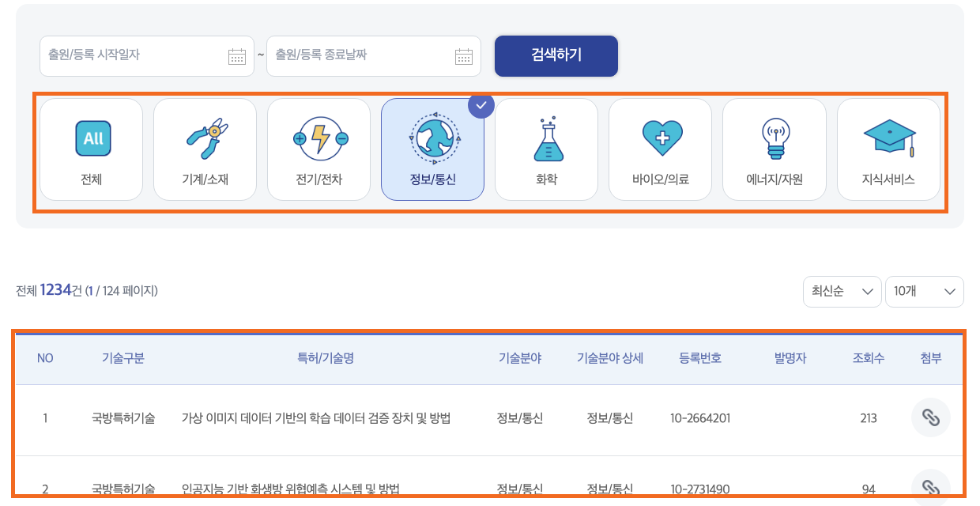Choose the 에너지/자원 lightbulb category
The height and width of the screenshot is (506, 980).
point(774,149)
